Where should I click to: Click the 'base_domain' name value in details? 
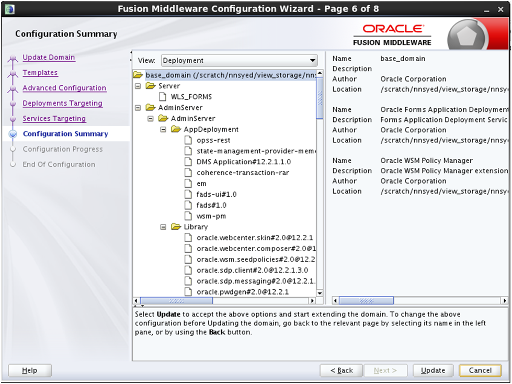pos(403,59)
